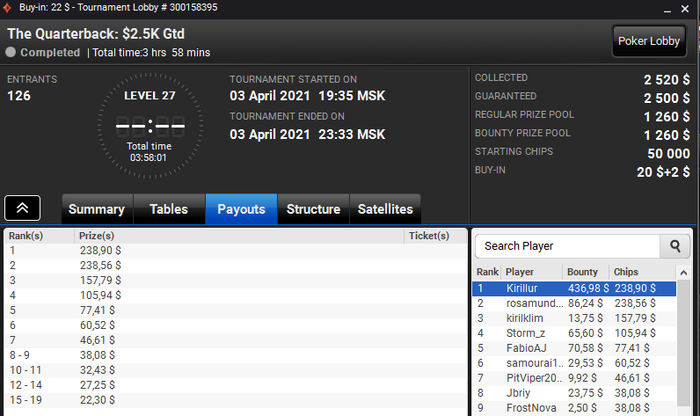Click the Rank(s) payouts column header
This screenshot has width=700, height=416.
tap(39, 236)
